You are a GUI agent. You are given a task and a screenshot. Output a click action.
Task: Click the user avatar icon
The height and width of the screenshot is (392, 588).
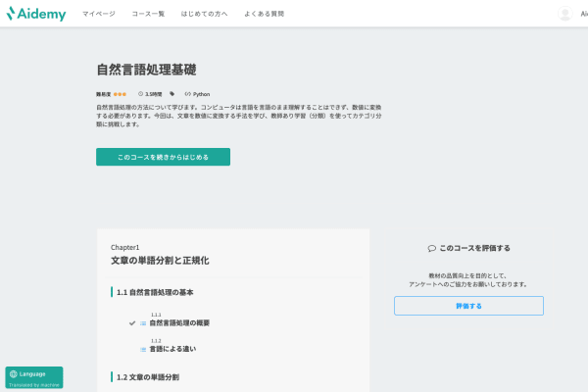pyautogui.click(x=564, y=14)
